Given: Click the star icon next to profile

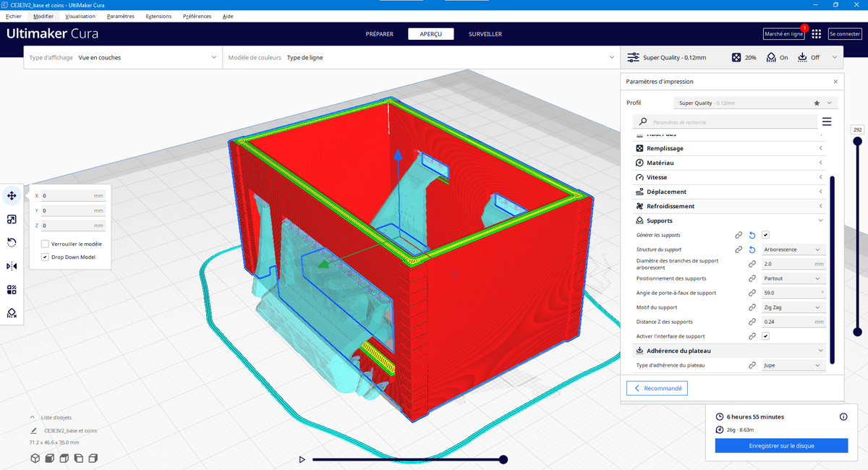Looking at the screenshot, I should [x=817, y=103].
